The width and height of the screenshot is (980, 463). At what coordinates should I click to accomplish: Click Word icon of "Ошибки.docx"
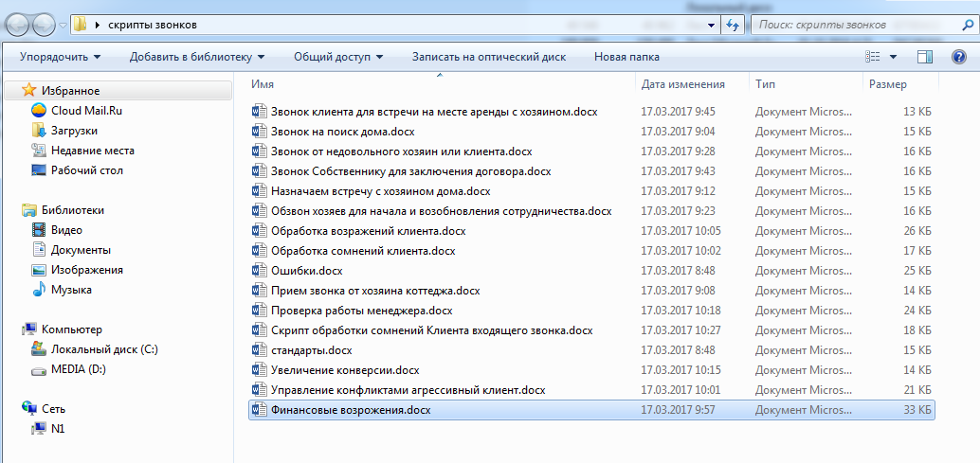click(x=259, y=271)
